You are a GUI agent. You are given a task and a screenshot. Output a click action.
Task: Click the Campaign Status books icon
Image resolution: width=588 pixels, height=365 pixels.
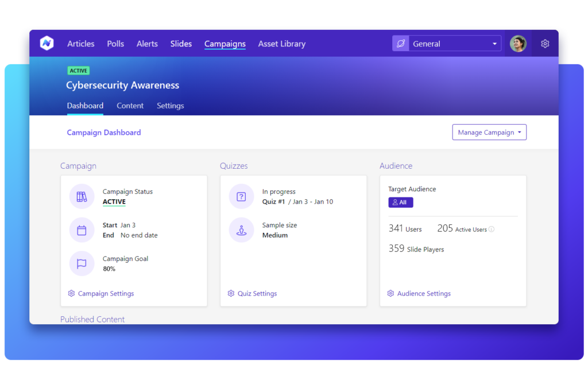coord(82,196)
